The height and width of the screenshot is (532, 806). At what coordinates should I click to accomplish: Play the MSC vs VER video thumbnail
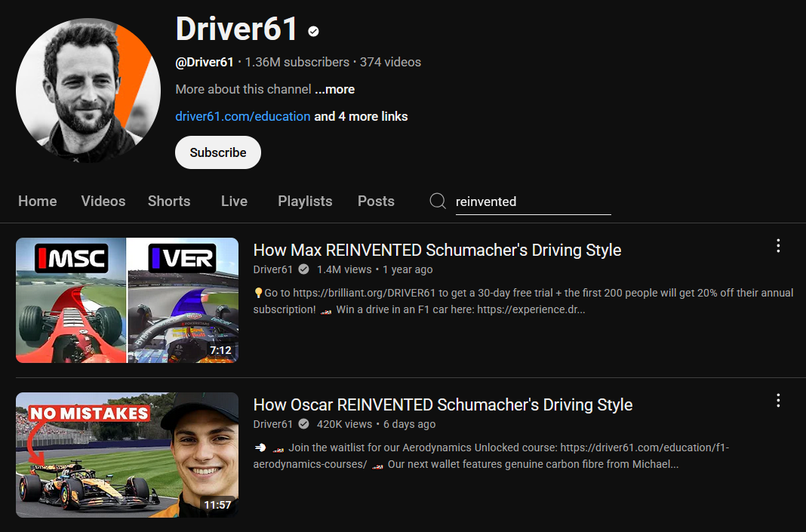click(128, 300)
